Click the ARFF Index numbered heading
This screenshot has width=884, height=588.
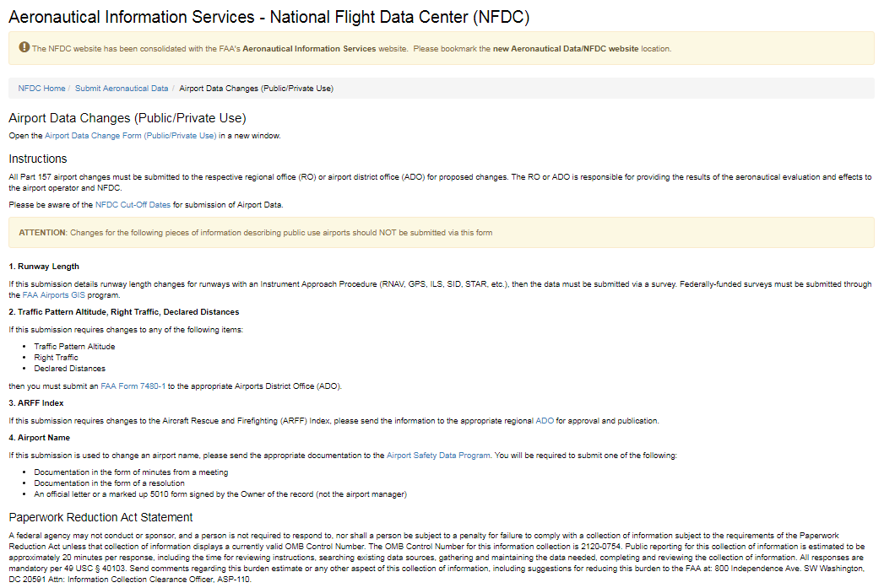[x=41, y=402]
